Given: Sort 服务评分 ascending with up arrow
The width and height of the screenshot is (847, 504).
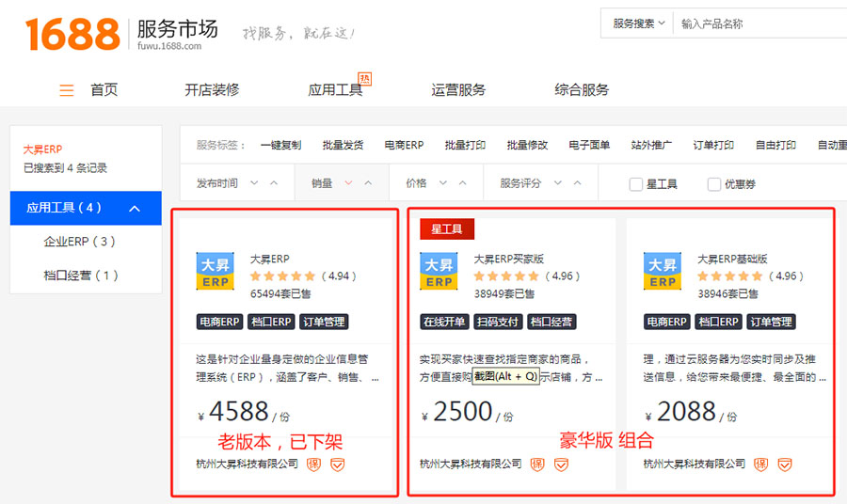Looking at the screenshot, I should pos(577,183).
